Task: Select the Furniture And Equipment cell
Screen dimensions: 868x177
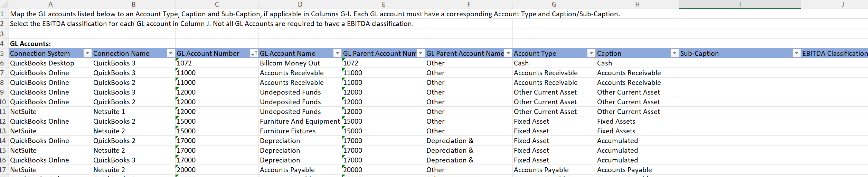Action: tap(300, 121)
